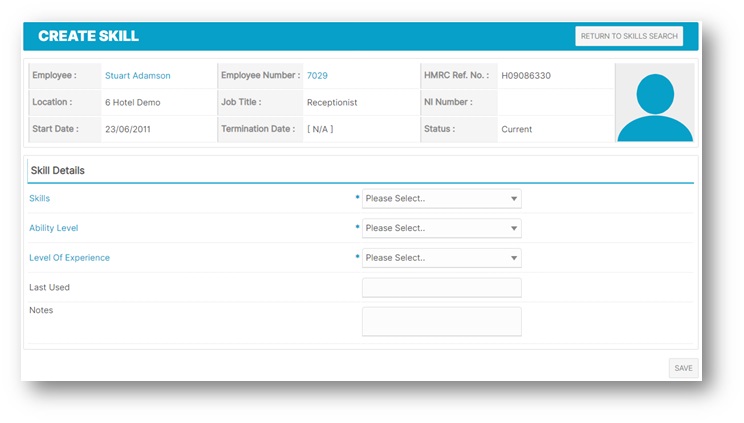Viewport: 744px width, 423px height.
Task: Click the Notes label
Action: pos(41,310)
